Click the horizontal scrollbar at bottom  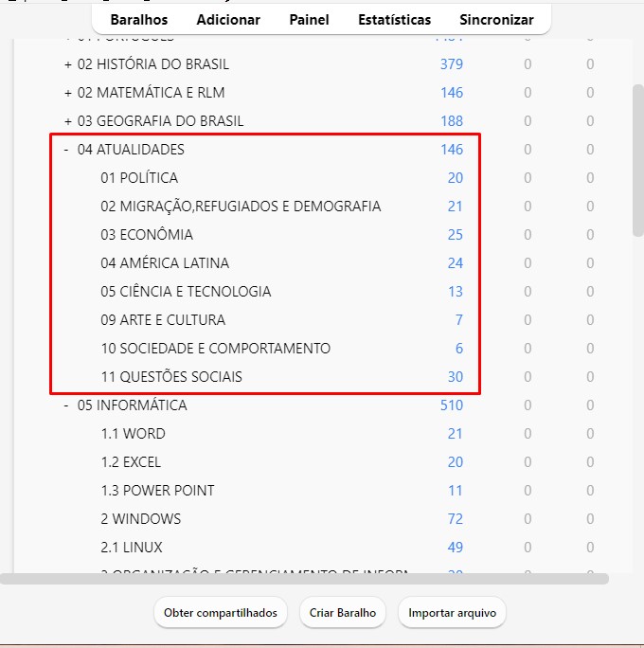click(304, 579)
